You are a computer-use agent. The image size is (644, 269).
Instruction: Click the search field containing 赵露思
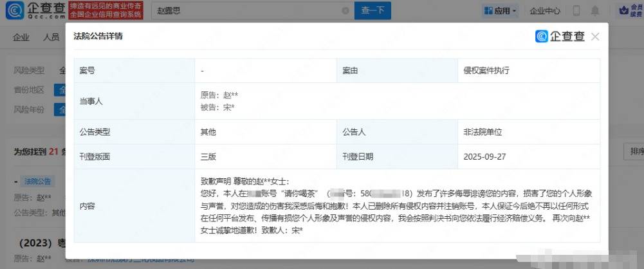point(244,11)
